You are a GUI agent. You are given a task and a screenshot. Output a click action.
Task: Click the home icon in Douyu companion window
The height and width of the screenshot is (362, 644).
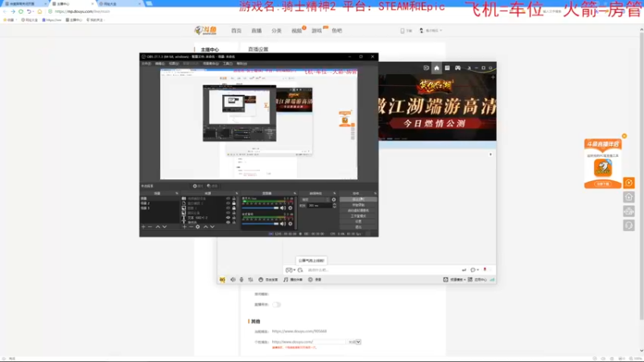436,68
